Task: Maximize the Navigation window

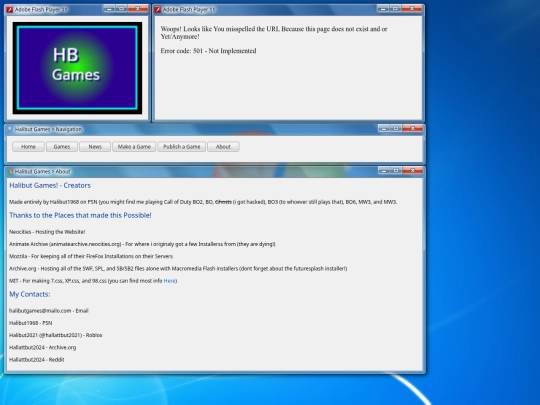Action: (396, 128)
